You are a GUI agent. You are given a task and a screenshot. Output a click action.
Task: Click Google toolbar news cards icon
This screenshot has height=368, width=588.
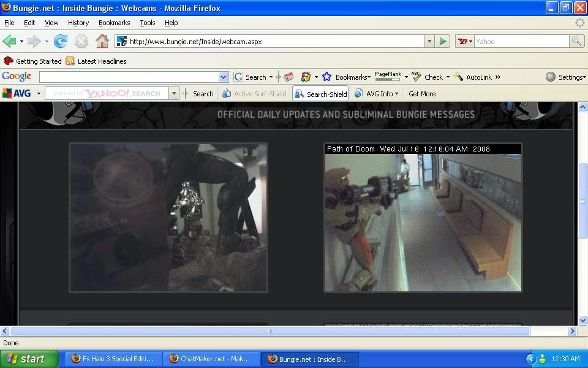288,77
